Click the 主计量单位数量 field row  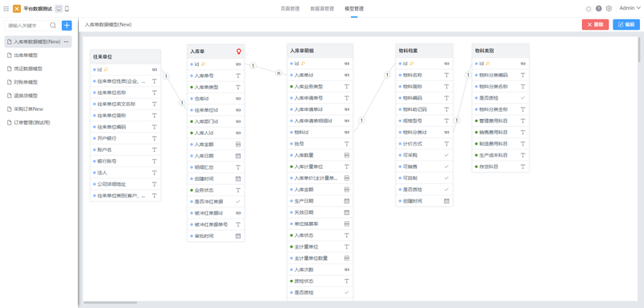(320, 258)
